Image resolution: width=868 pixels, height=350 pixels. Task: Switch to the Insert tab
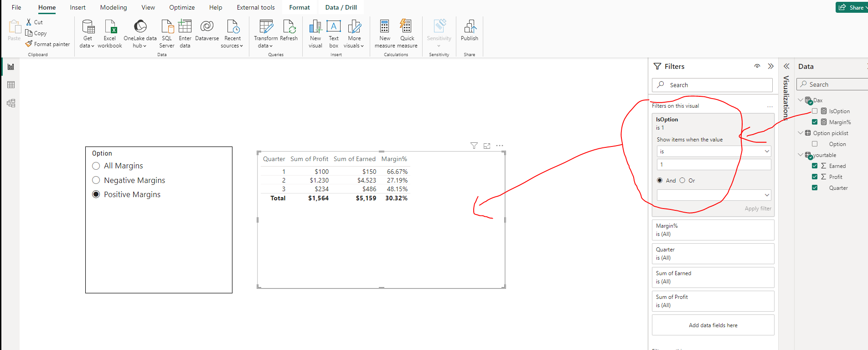(x=77, y=7)
